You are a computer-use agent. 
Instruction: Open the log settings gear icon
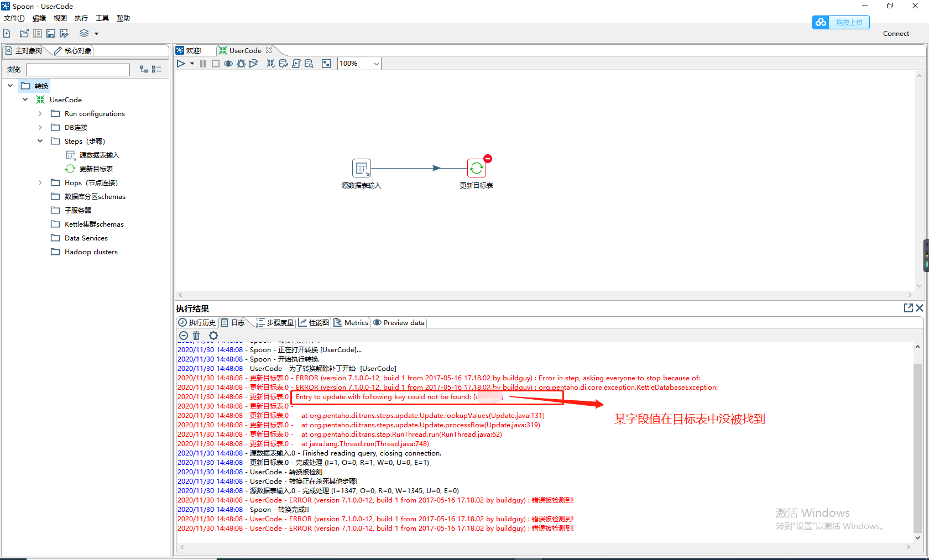click(x=213, y=336)
